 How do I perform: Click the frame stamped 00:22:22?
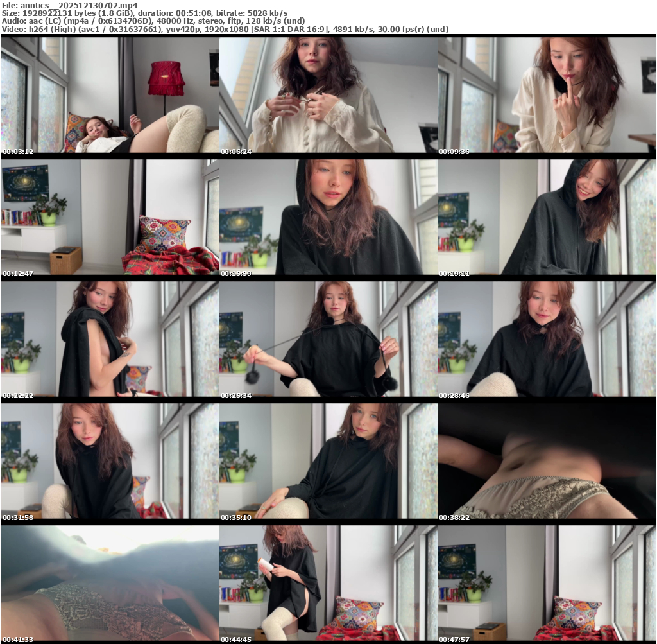[x=110, y=339]
